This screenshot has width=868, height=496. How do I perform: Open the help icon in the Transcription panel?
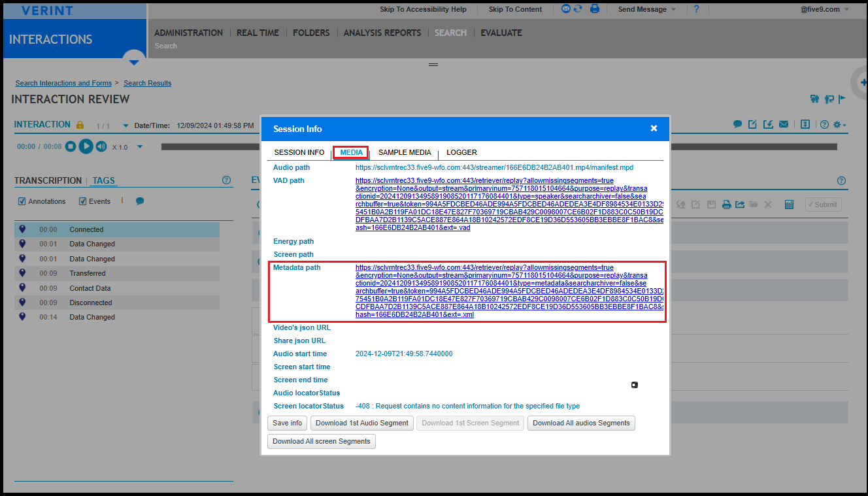point(227,180)
